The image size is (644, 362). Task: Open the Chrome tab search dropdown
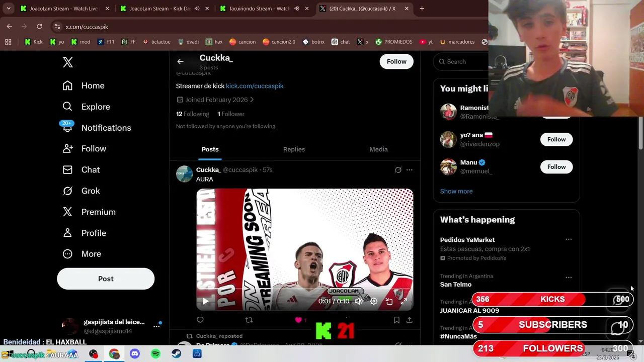pyautogui.click(x=9, y=9)
